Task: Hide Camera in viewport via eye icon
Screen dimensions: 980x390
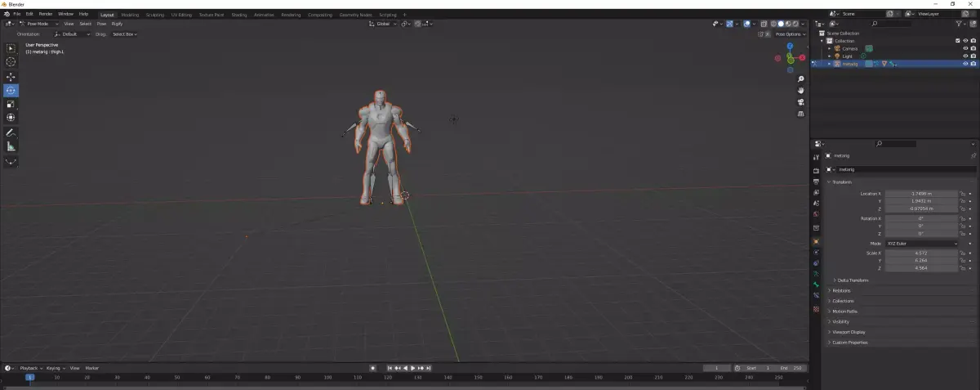Action: click(x=965, y=48)
